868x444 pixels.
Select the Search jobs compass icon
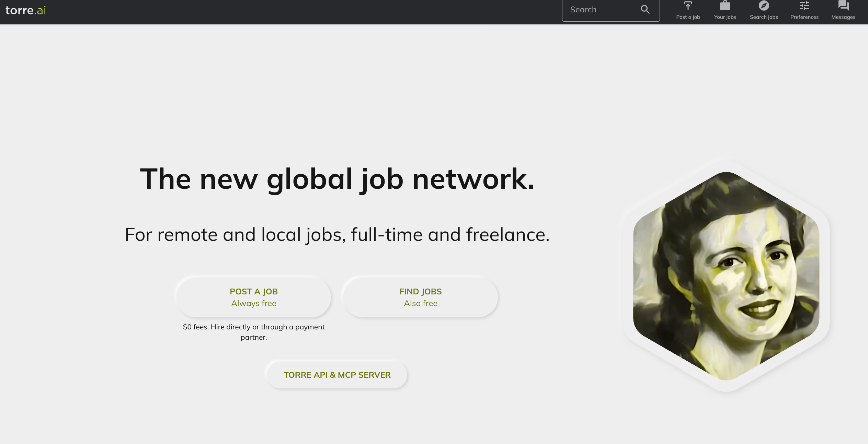(764, 6)
